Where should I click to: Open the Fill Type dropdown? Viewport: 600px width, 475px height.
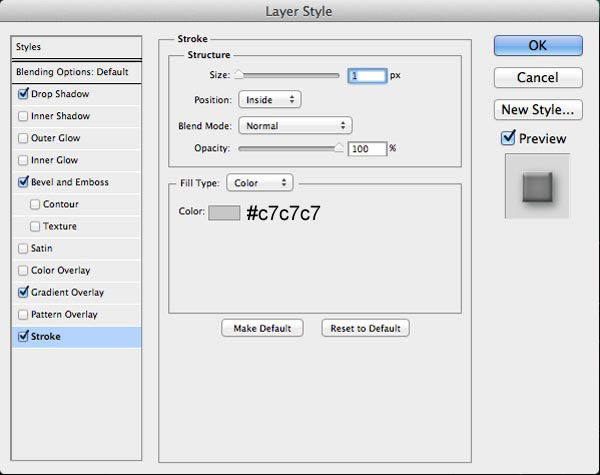(x=260, y=183)
